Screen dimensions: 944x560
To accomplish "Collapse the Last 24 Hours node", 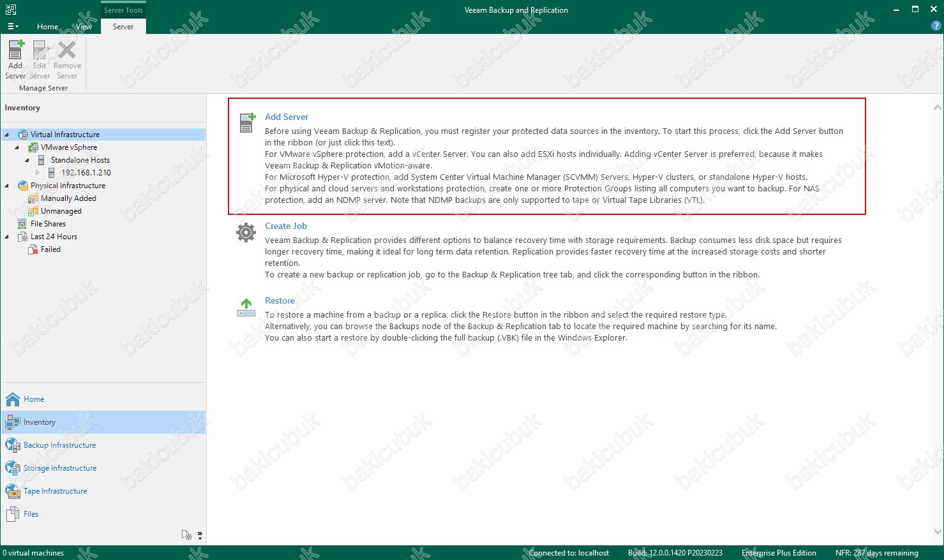I will [7, 237].
